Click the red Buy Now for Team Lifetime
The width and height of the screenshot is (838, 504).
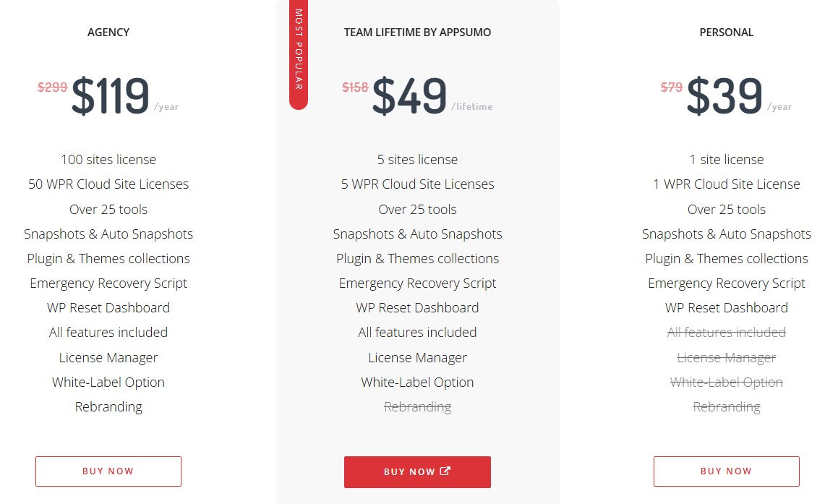[410, 472]
